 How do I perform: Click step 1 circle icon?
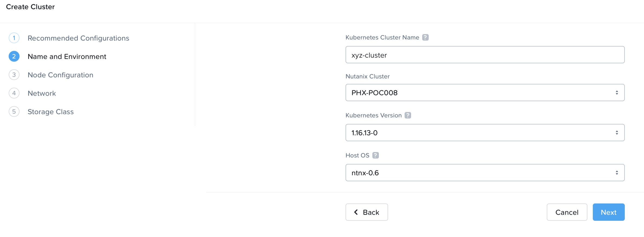14,38
